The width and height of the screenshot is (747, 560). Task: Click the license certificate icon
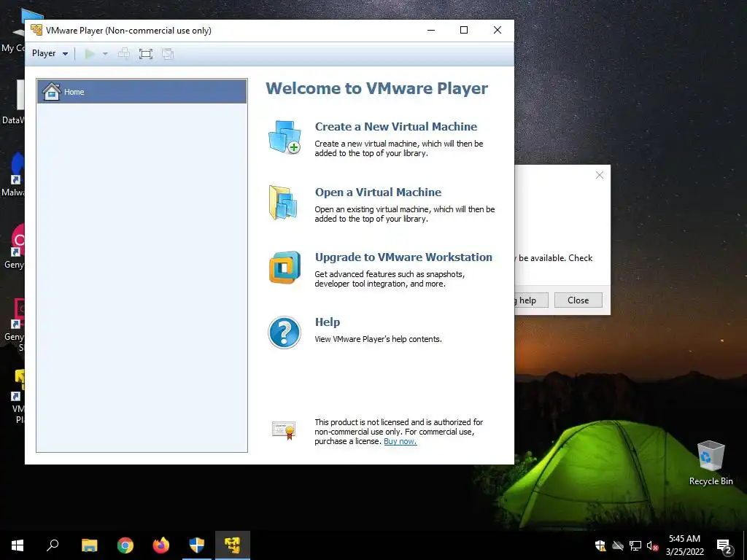click(x=284, y=430)
